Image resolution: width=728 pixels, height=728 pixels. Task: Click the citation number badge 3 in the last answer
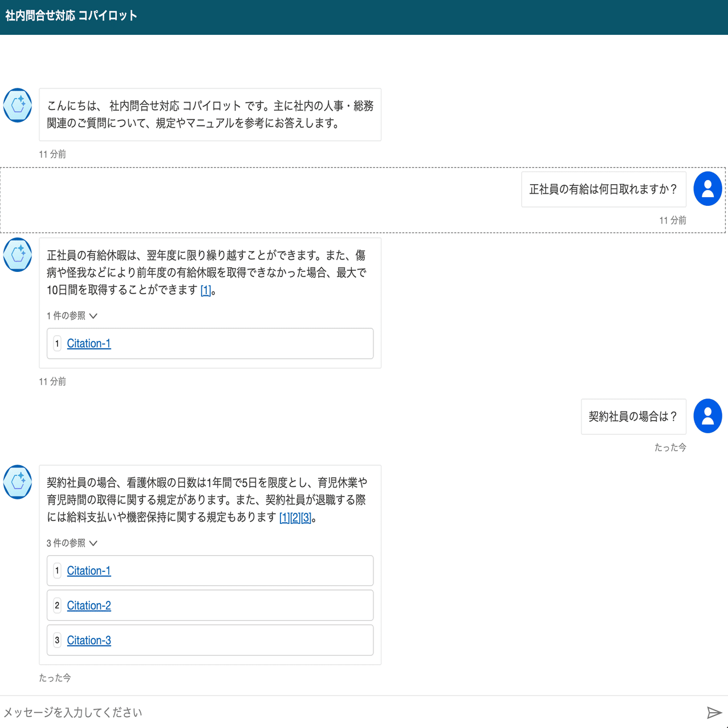click(57, 640)
